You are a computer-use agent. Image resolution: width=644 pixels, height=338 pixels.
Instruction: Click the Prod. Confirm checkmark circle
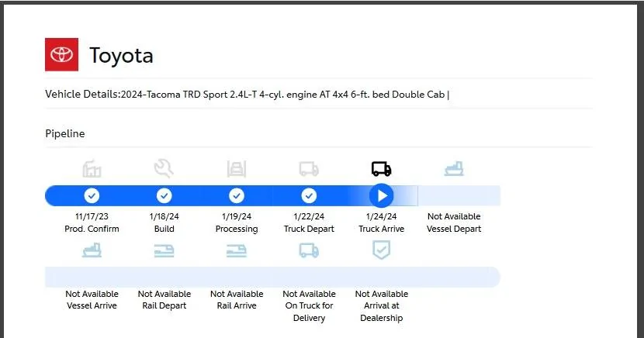pyautogui.click(x=92, y=195)
